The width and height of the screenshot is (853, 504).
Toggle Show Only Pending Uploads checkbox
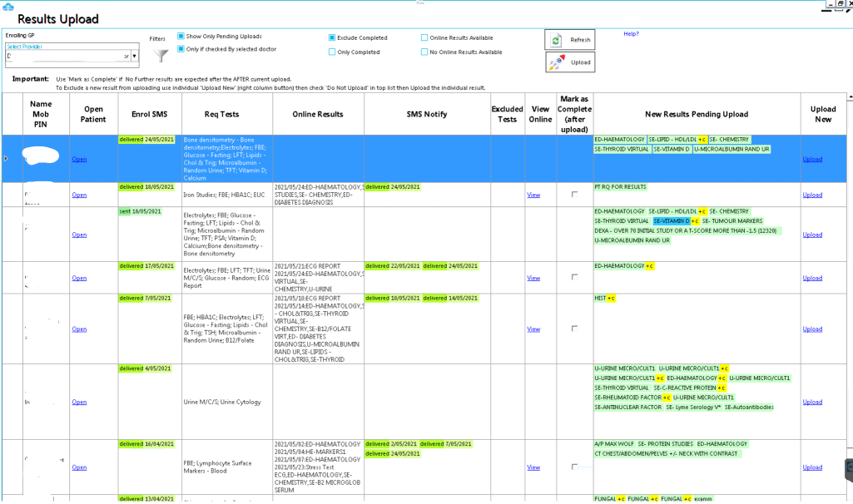tap(181, 37)
